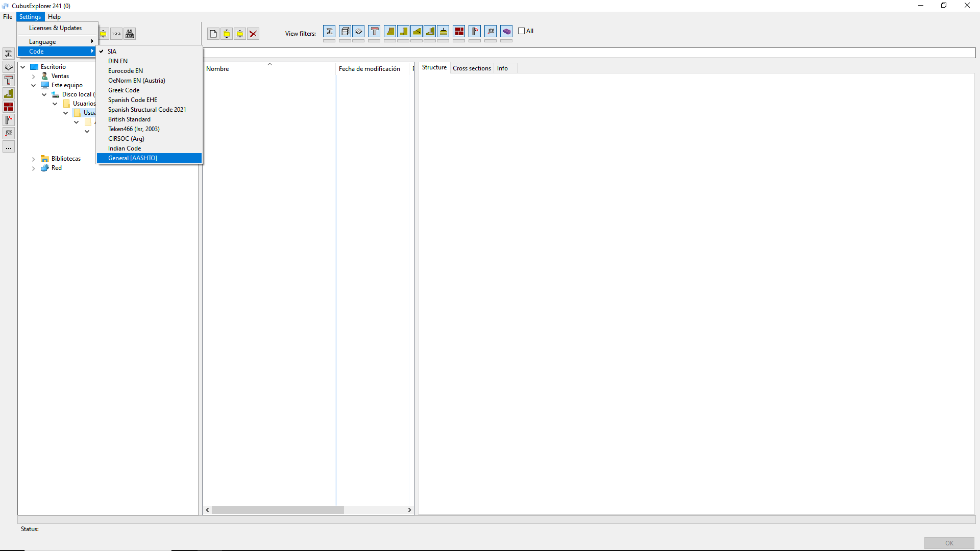Click the horizontal scrollbar in file list
The image size is (980, 551).
[278, 510]
